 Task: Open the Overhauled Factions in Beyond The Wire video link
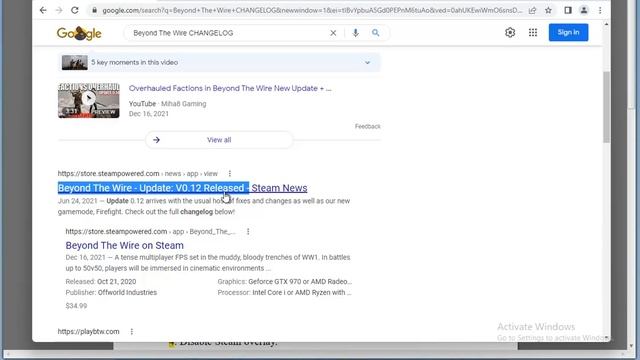[230, 88]
